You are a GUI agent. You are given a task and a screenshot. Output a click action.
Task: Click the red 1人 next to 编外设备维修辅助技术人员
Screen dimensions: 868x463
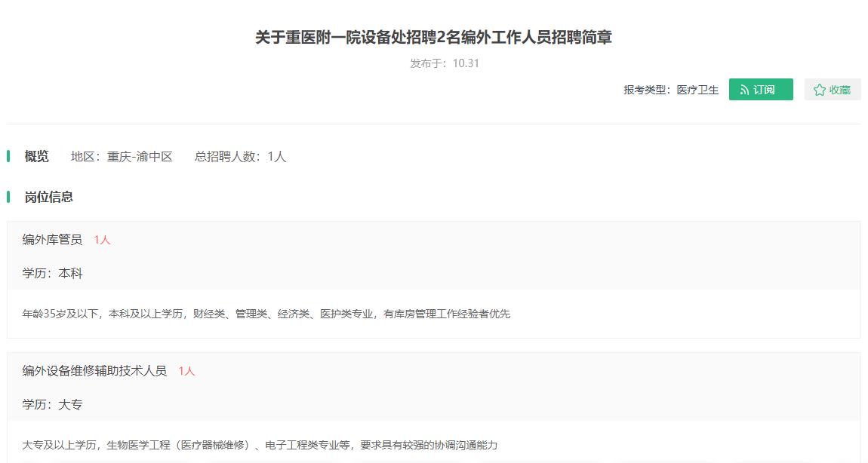point(187,371)
